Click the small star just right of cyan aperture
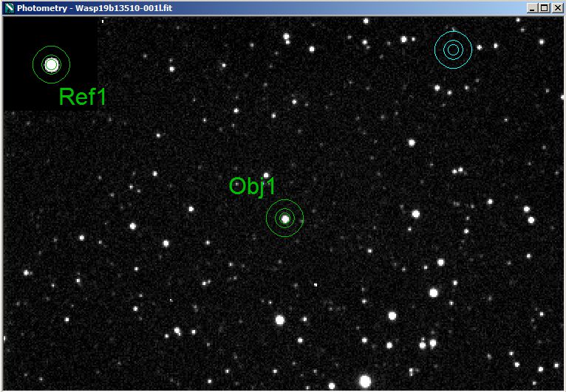Screen dimensions: 566x392 tap(480, 47)
